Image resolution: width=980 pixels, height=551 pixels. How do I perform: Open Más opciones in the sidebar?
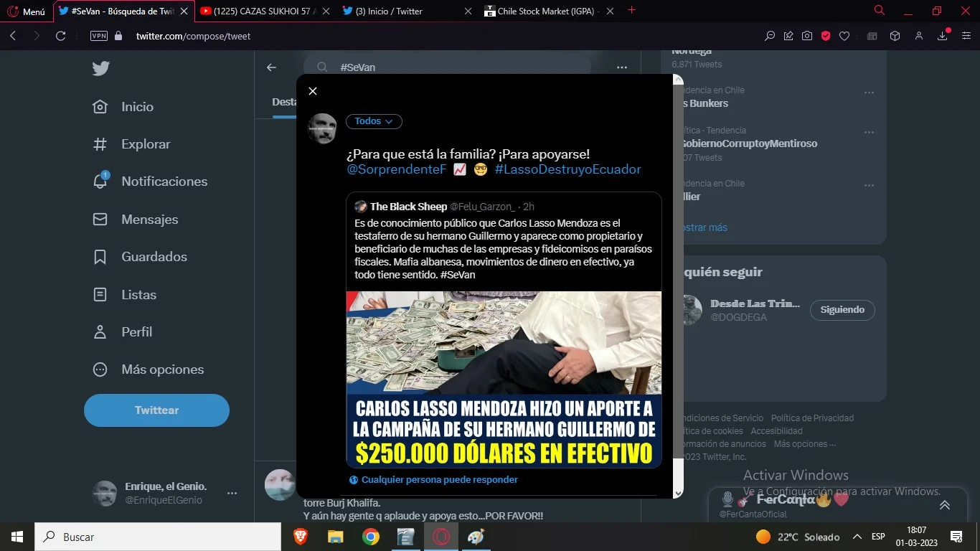coord(148,369)
